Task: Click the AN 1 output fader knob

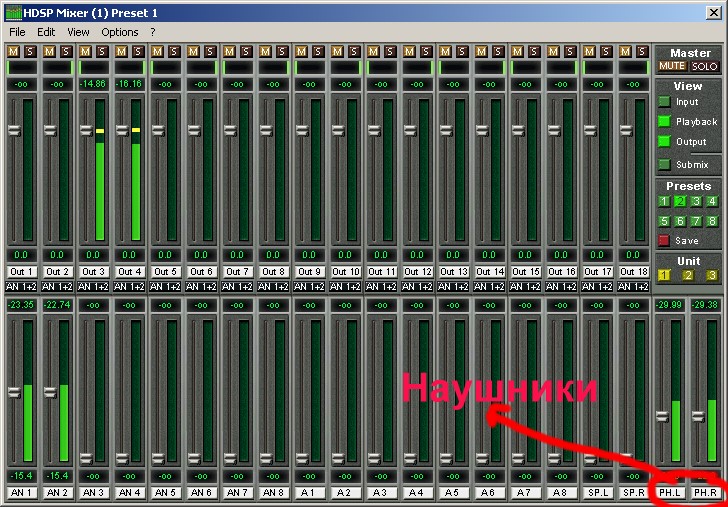Action: [x=14, y=393]
